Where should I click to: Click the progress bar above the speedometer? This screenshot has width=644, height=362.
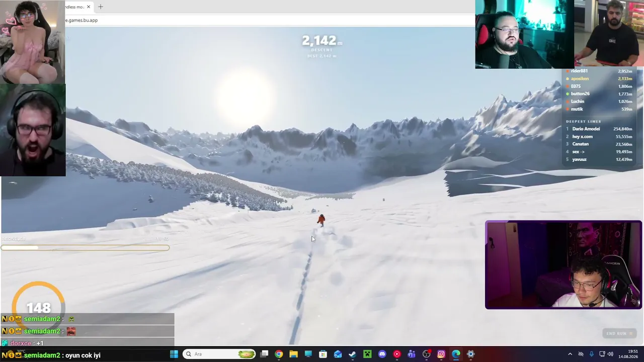point(85,247)
